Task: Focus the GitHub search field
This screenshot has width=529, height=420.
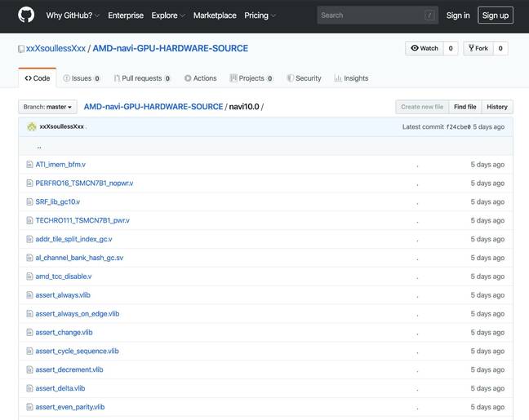Action: click(x=377, y=15)
